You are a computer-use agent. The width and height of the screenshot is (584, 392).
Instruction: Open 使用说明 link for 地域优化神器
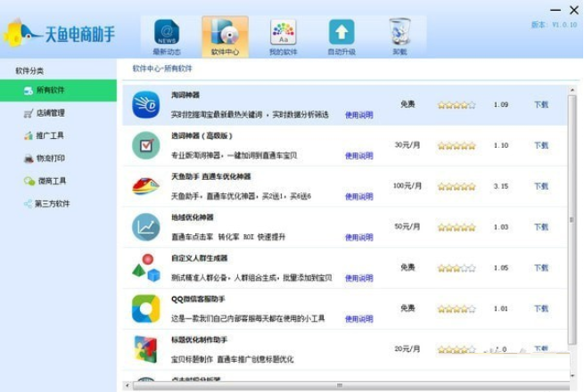coord(359,237)
